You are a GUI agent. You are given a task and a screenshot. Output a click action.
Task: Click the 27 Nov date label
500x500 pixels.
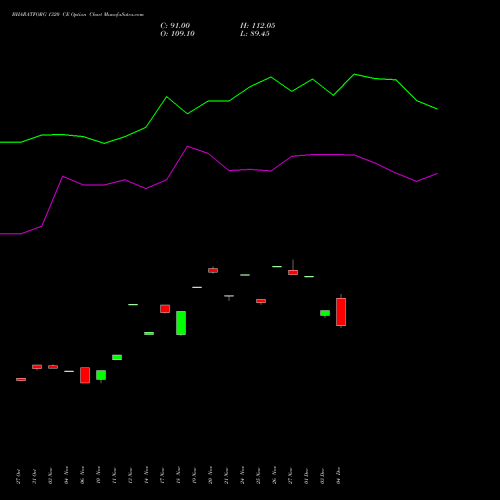click(x=290, y=475)
